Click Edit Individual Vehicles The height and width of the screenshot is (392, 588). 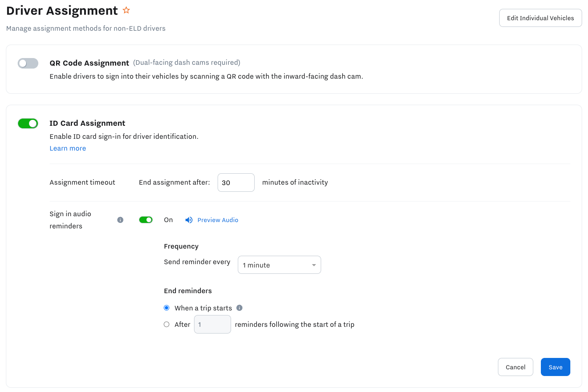pos(540,18)
